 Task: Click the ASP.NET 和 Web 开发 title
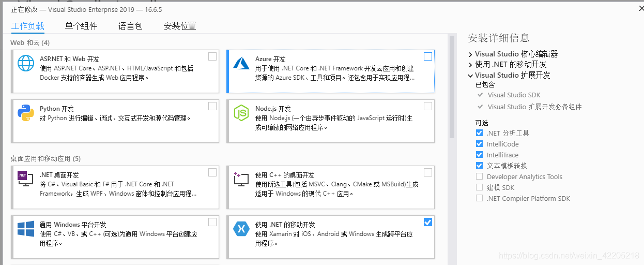[x=70, y=60]
